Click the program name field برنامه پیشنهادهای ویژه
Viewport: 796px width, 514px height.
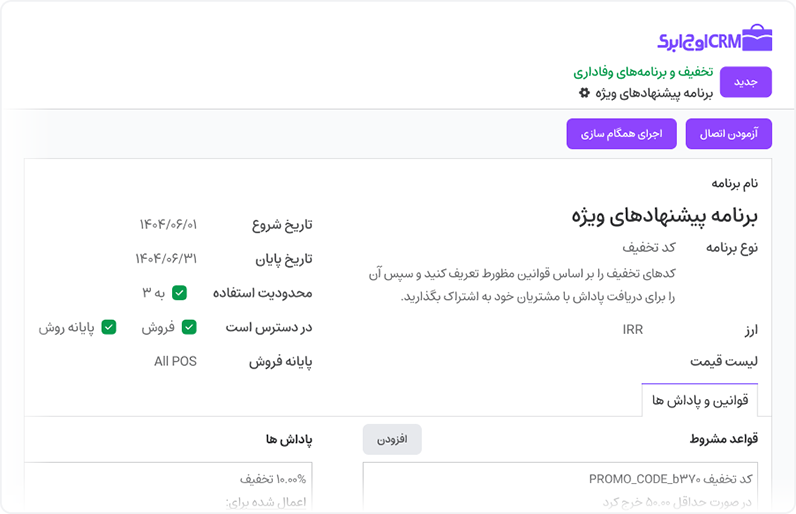664,214
